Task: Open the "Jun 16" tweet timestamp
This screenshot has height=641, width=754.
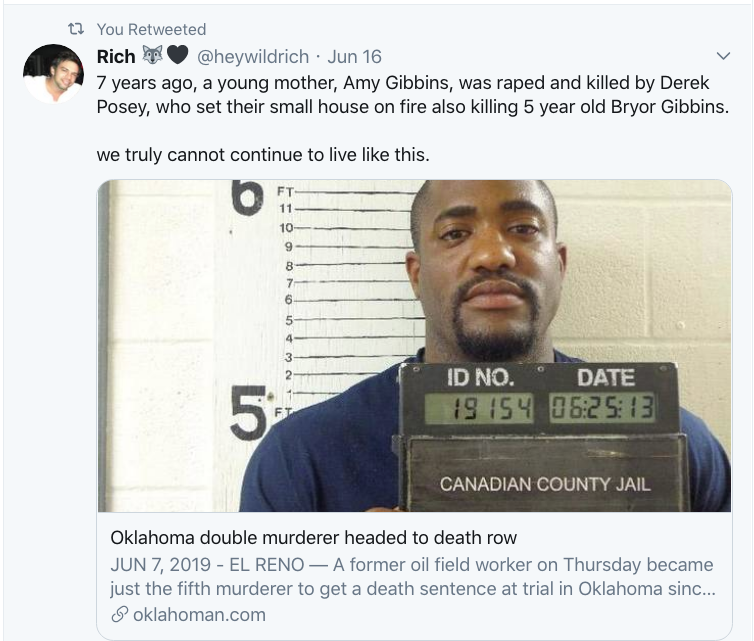Action: [354, 57]
